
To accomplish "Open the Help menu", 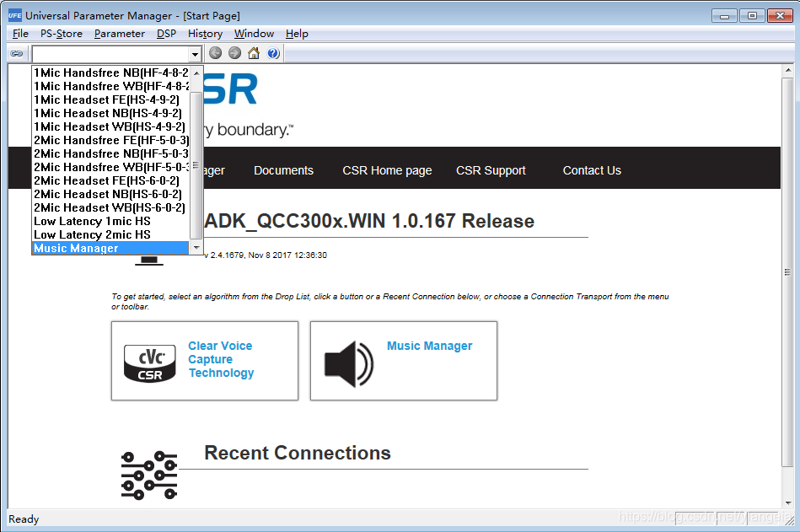I will tap(297, 34).
